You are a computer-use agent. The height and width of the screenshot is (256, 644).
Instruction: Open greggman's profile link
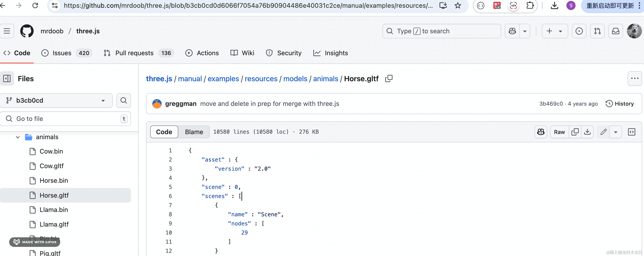181,104
